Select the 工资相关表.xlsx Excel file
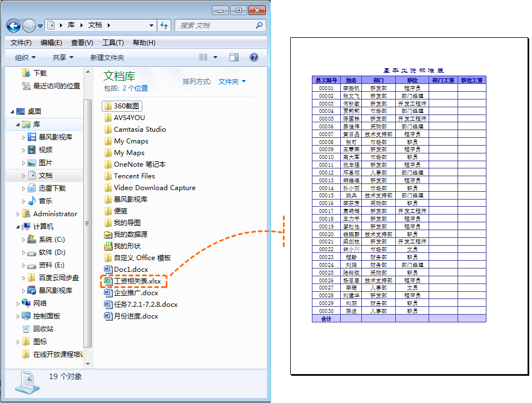This screenshot has height=403, width=532. [133, 281]
